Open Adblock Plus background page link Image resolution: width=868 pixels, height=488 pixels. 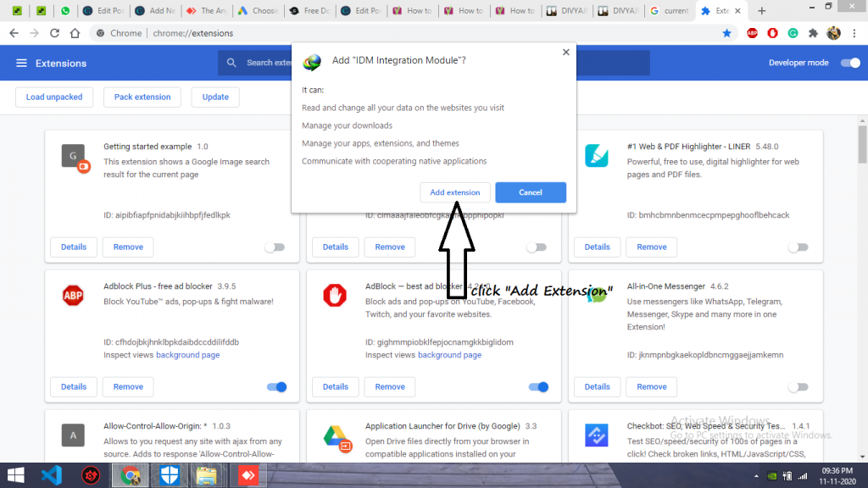[187, 355]
